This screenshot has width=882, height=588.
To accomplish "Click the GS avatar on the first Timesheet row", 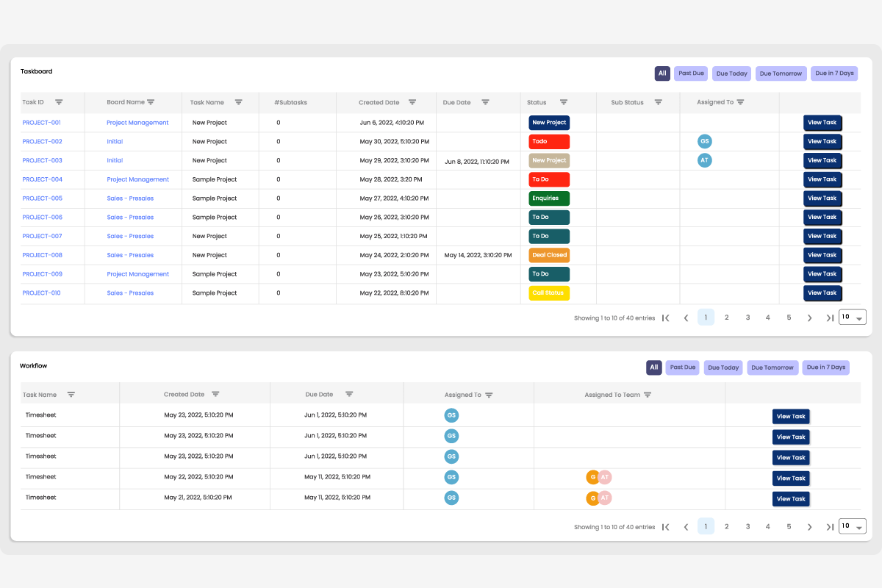I will (x=451, y=415).
